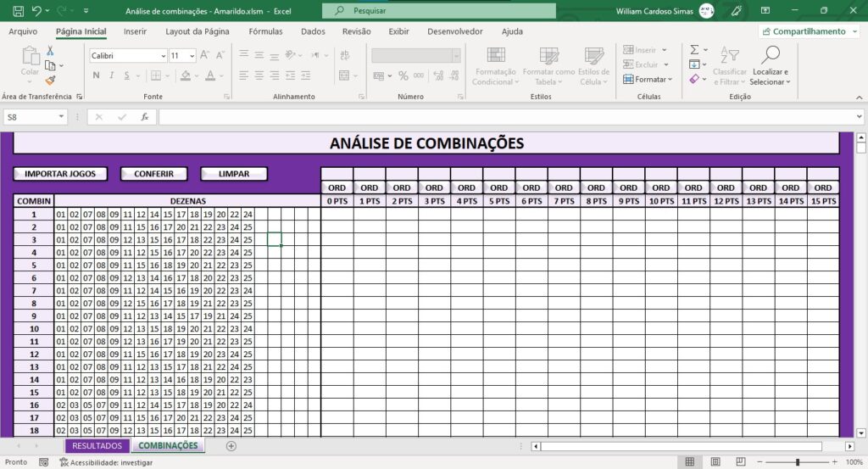868x469 pixels.
Task: Click the Cut scissors icon
Action: point(50,51)
